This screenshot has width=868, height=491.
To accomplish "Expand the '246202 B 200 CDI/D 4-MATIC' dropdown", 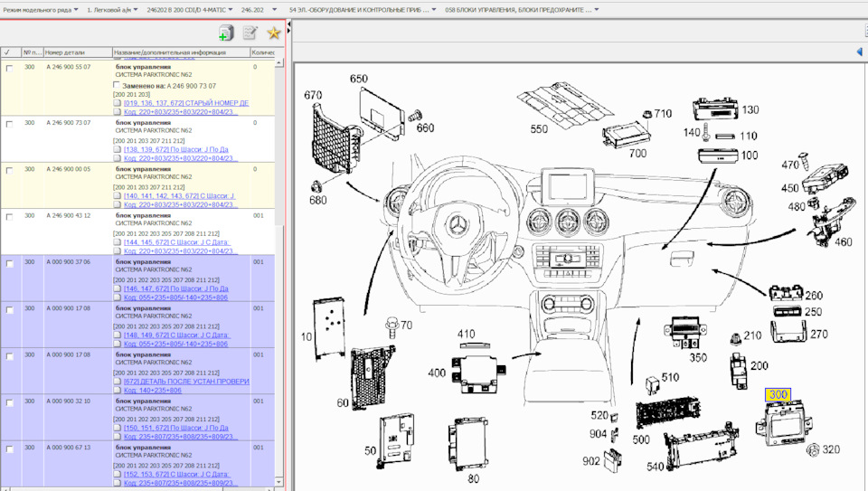I will click(x=188, y=10).
